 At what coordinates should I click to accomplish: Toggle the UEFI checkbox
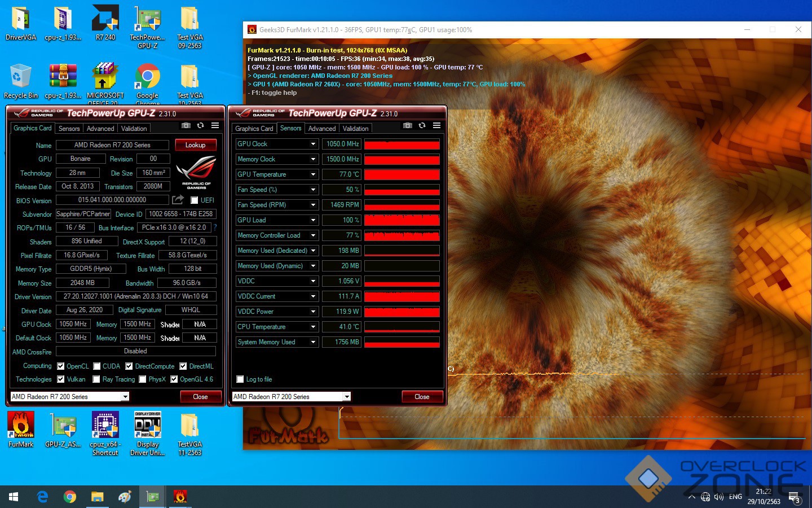point(194,200)
